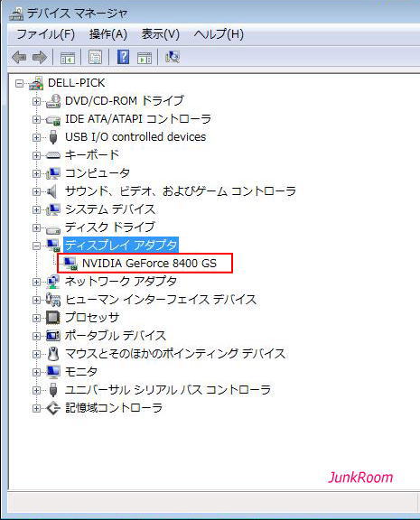Image resolution: width=420 pixels, height=520 pixels.
Task: Collapse the DELL-PICK root node
Action: (x=20, y=83)
